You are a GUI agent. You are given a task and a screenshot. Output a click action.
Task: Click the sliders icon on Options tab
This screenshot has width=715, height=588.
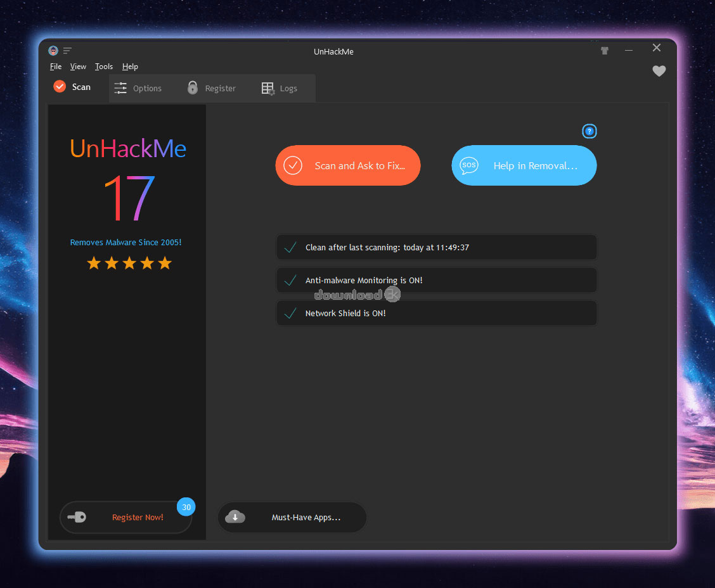click(x=120, y=88)
